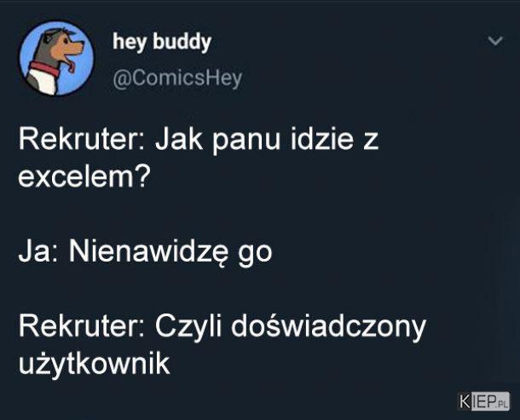This screenshot has height=420, width=520.
Task: Click the '@' symbol in the handle
Action: click(x=119, y=79)
